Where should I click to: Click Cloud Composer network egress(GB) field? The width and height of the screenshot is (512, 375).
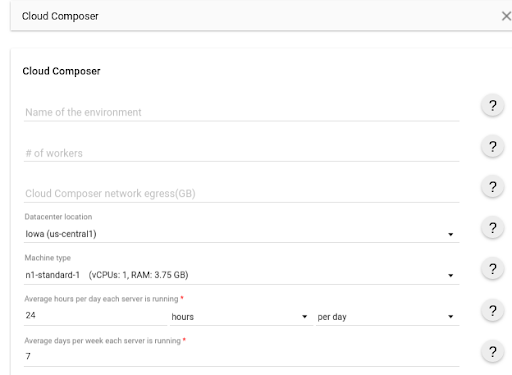click(x=241, y=194)
